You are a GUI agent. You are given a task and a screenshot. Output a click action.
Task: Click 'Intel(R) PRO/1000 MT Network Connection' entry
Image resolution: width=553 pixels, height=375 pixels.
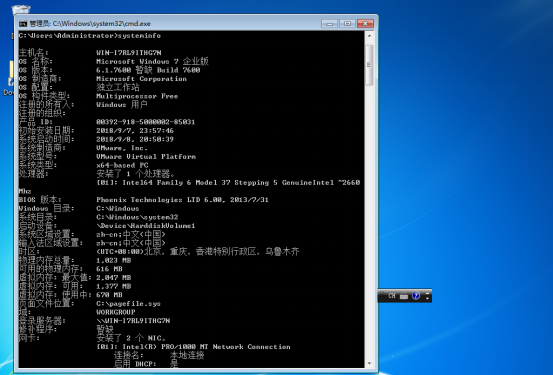tap(194, 347)
